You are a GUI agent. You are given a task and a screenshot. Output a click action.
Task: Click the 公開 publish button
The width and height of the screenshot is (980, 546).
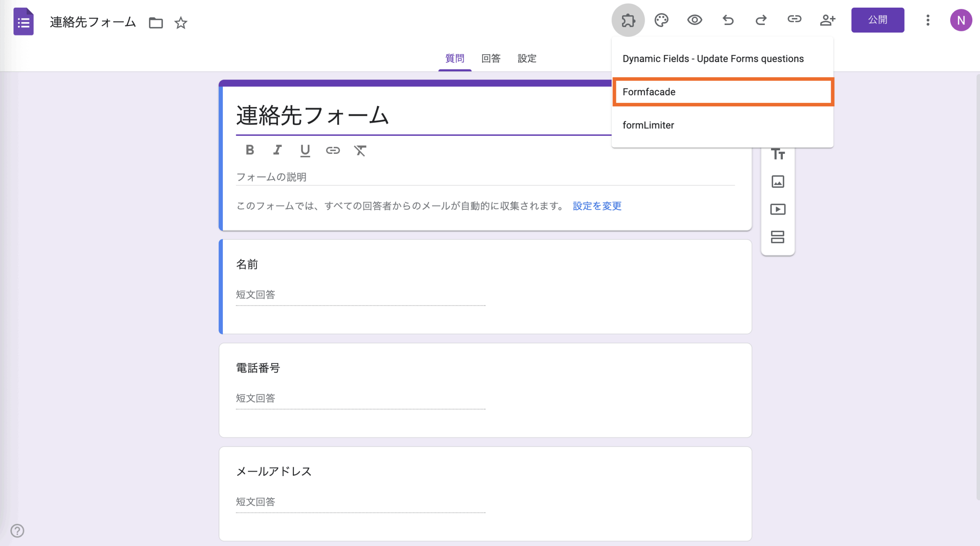tap(878, 20)
